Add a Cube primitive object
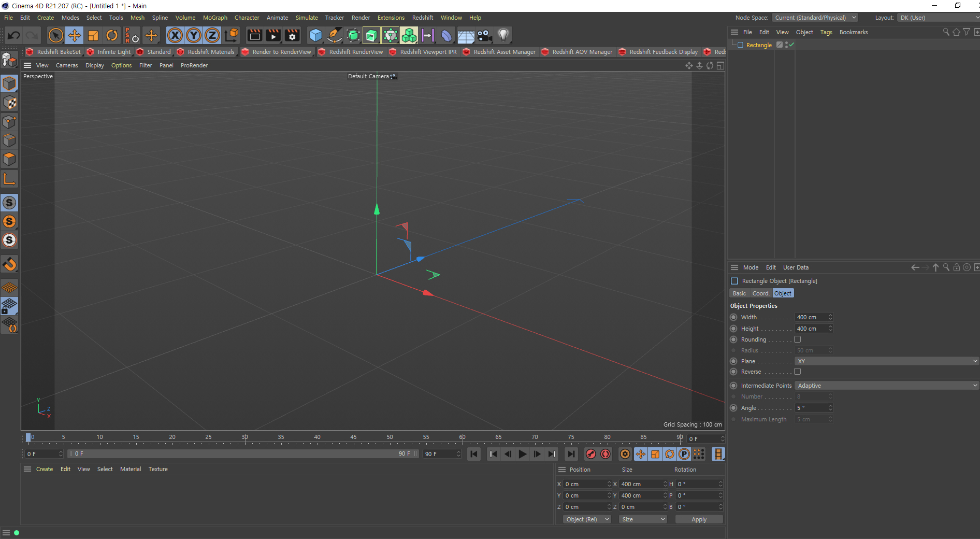Screen dimensions: 980x539 point(315,35)
